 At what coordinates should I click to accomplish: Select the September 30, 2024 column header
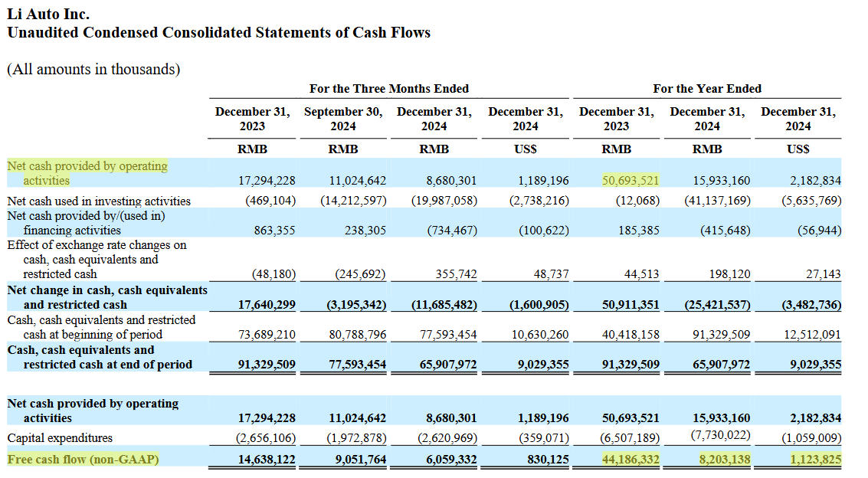[343, 119]
